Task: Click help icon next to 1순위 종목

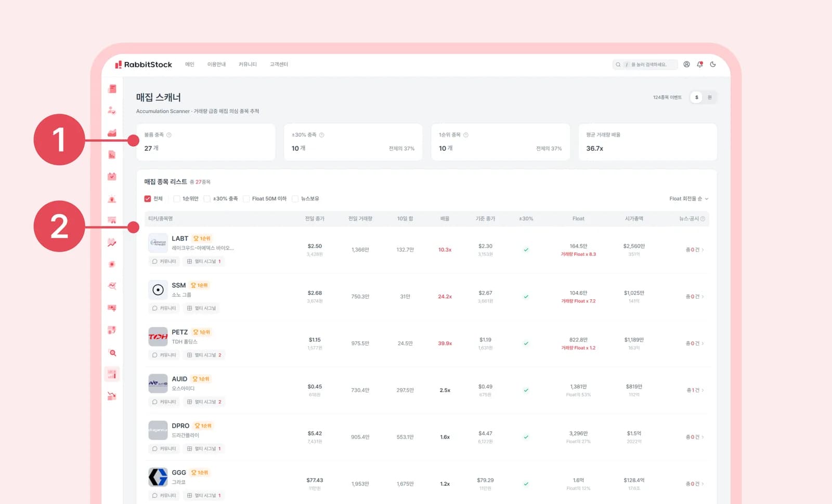Action: point(466,135)
